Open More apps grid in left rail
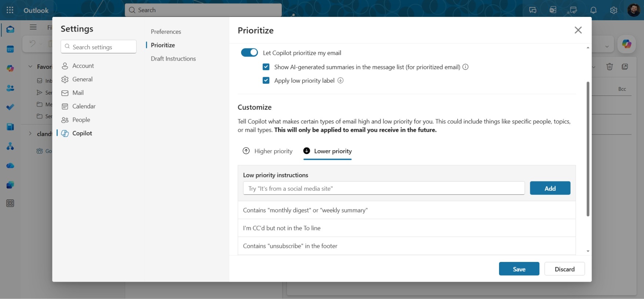This screenshot has height=299, width=644. [10, 203]
